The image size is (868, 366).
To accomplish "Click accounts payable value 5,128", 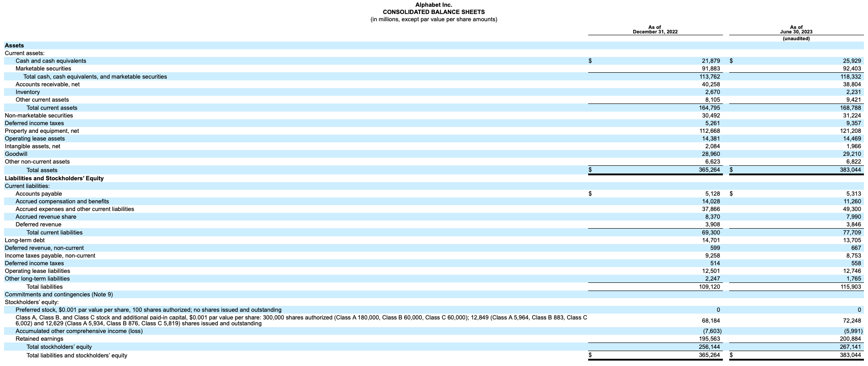I will (712, 194).
